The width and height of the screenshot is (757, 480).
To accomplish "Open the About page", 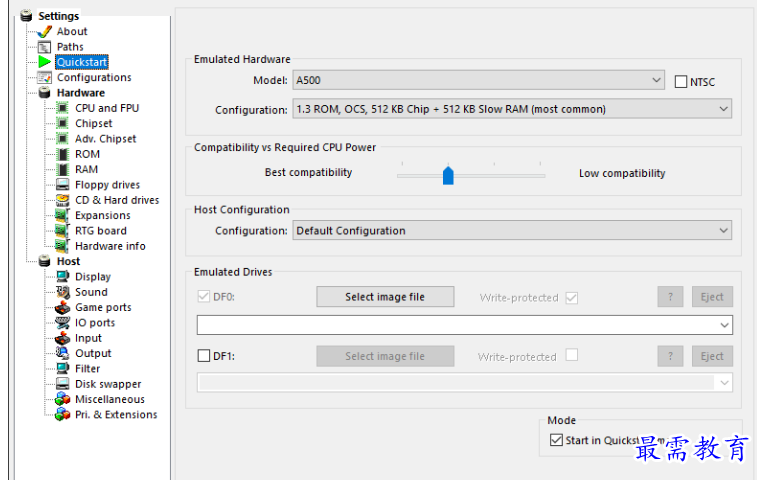I will (x=72, y=31).
